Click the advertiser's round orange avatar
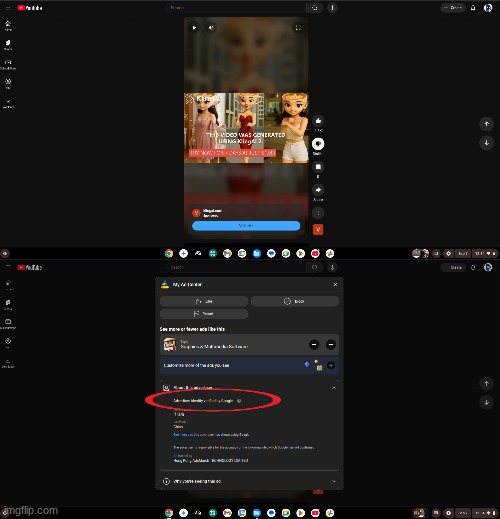Image resolution: width=500 pixels, height=519 pixels. point(196,213)
